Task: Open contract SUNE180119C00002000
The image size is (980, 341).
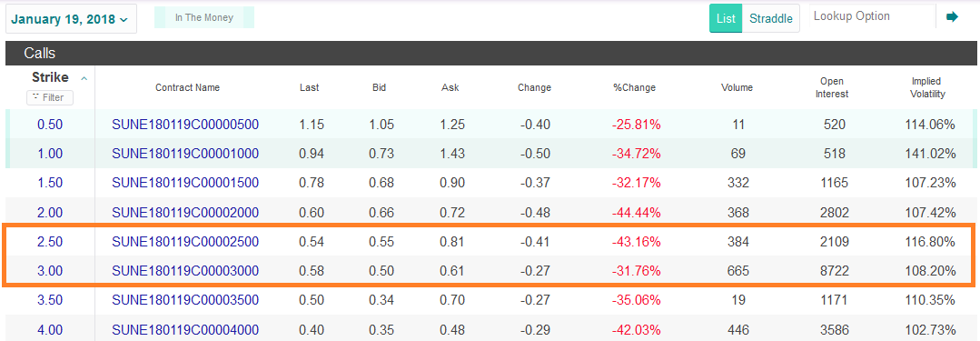Action: (x=185, y=213)
